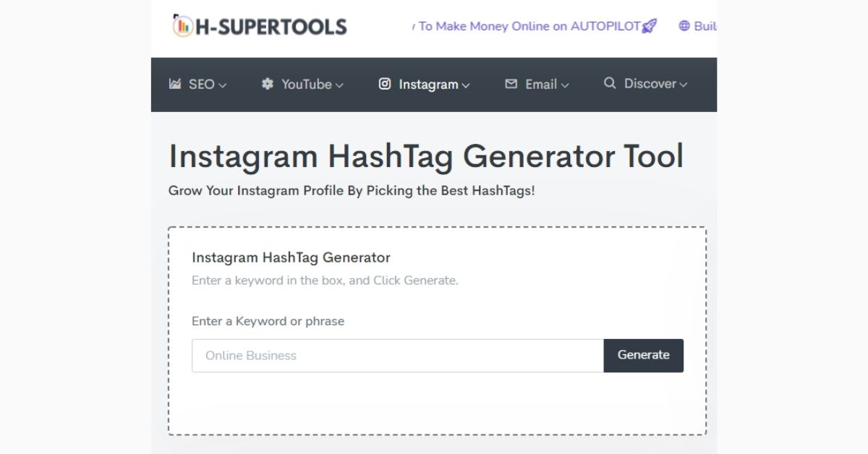868x454 pixels.
Task: Click the H-Supertools logo icon
Action: pyautogui.click(x=182, y=26)
